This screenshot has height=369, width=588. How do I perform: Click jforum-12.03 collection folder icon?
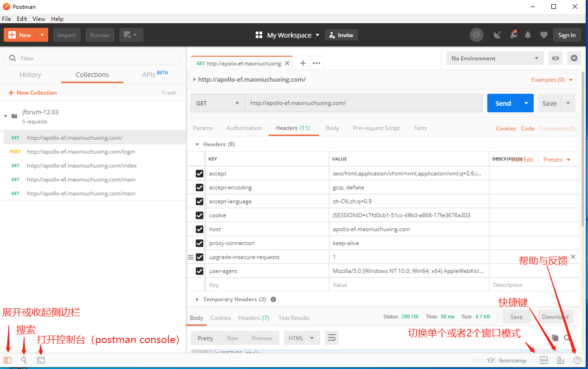(14, 116)
